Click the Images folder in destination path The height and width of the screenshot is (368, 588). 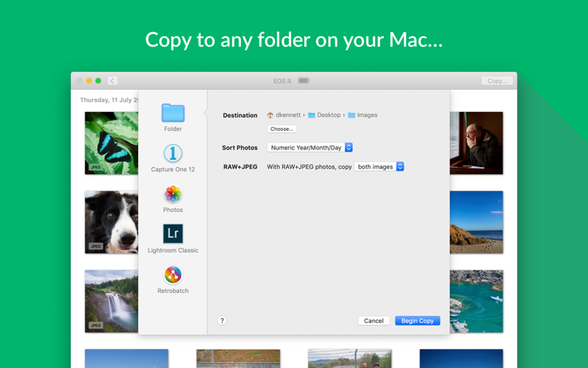[363, 116]
